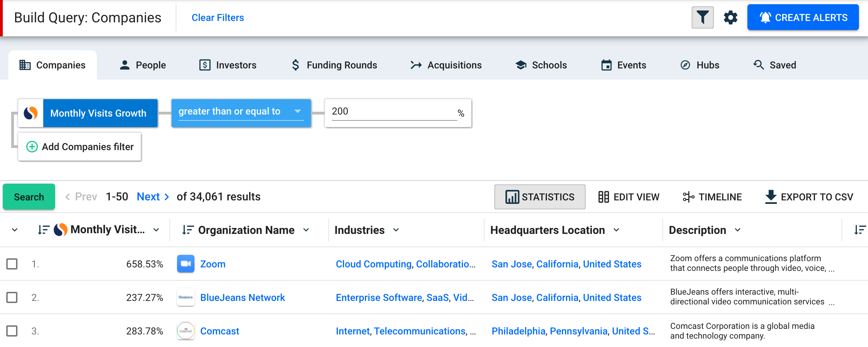Click the Create Alerts button

tap(802, 17)
